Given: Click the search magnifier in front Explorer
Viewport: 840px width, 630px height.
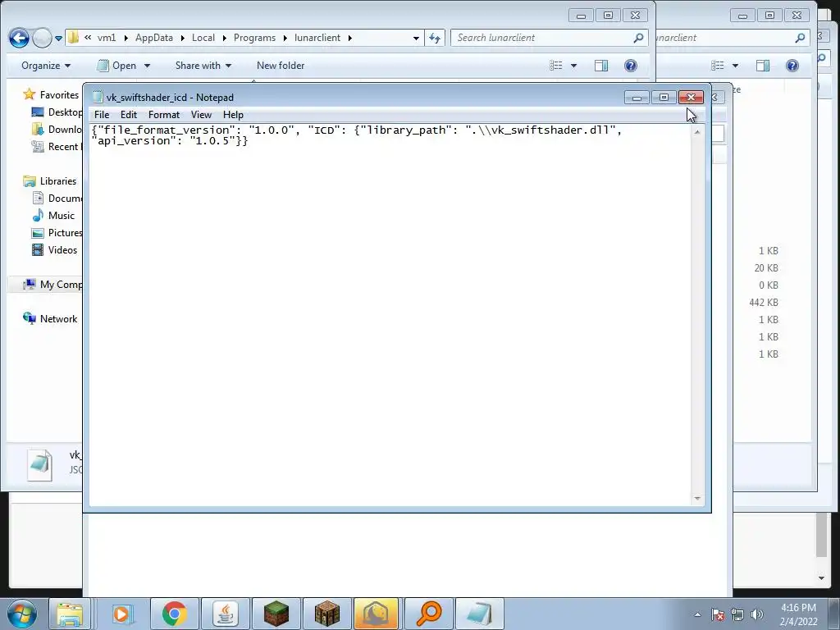Looking at the screenshot, I should pyautogui.click(x=638, y=38).
